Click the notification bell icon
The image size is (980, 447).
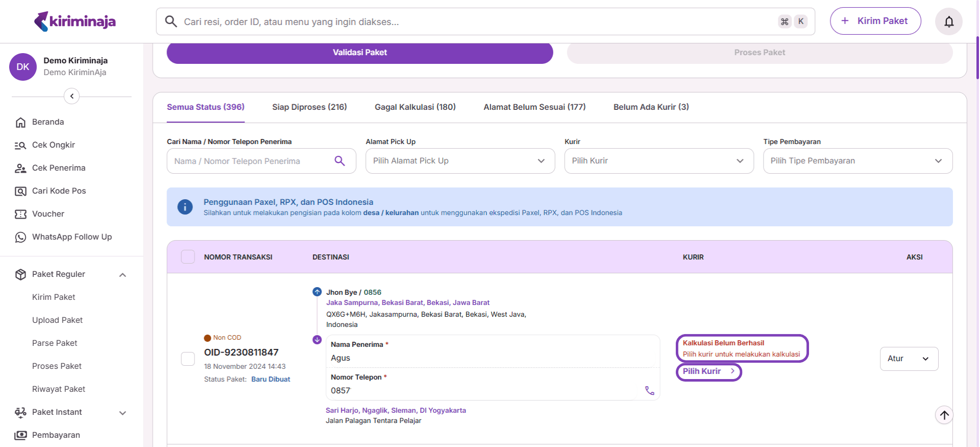(948, 21)
